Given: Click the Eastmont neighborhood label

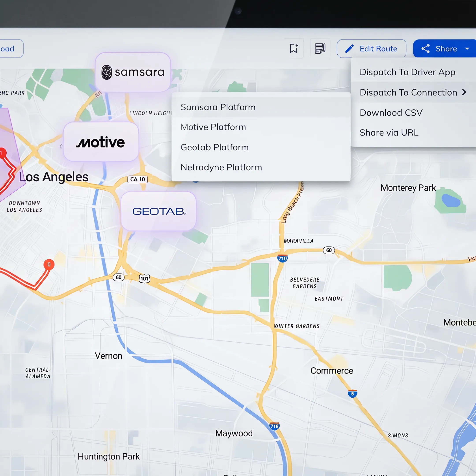Looking at the screenshot, I should 329,299.
